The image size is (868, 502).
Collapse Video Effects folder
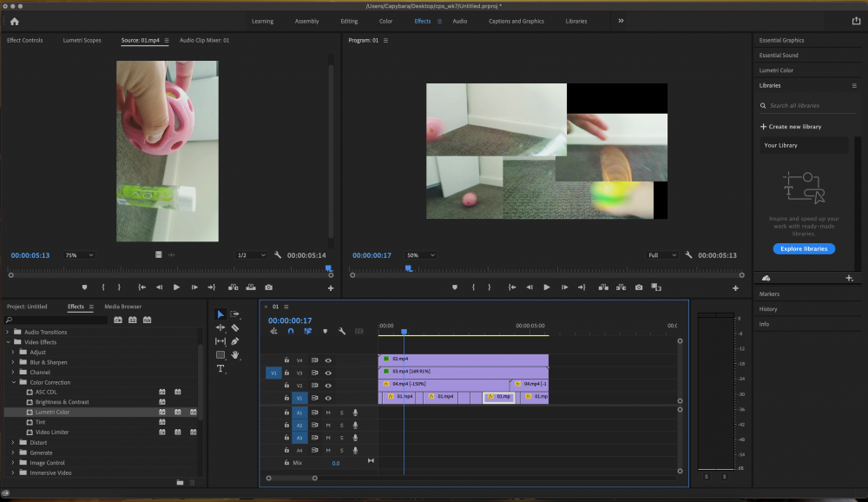point(8,342)
